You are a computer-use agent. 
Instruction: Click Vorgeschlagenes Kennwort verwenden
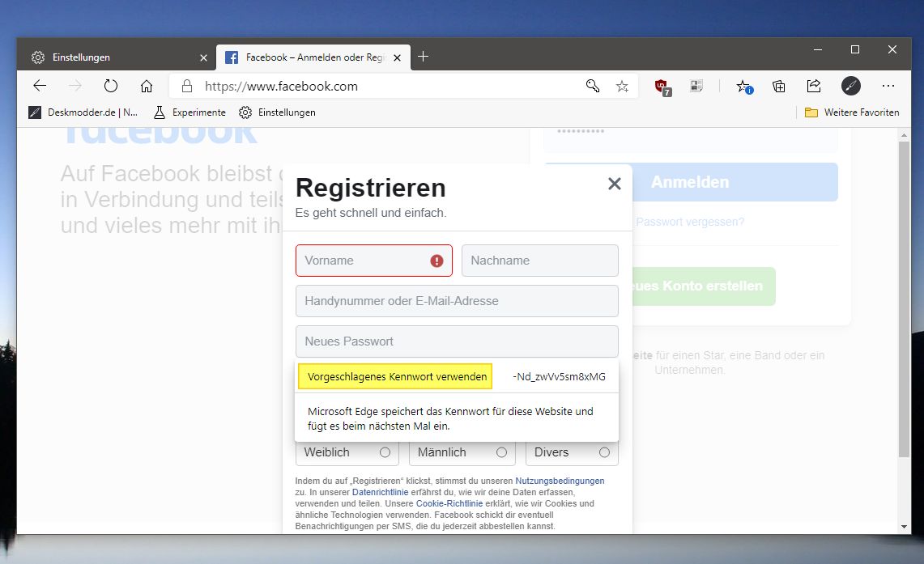(x=395, y=377)
